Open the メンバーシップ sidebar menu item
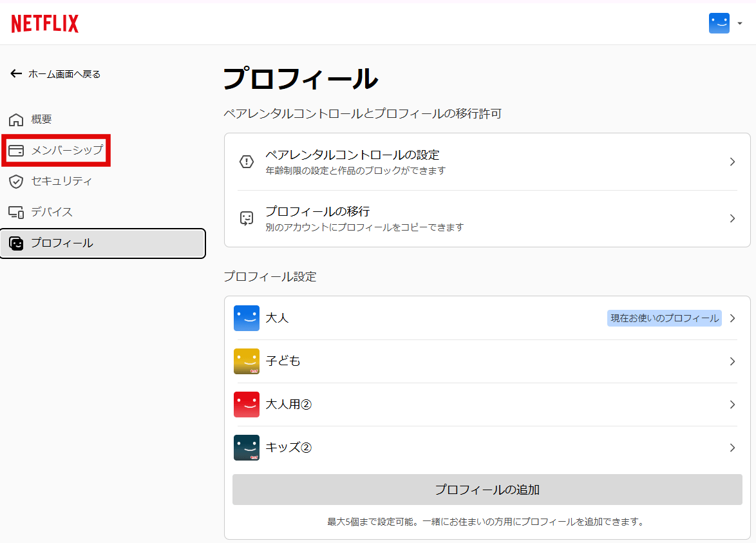 [x=67, y=151]
